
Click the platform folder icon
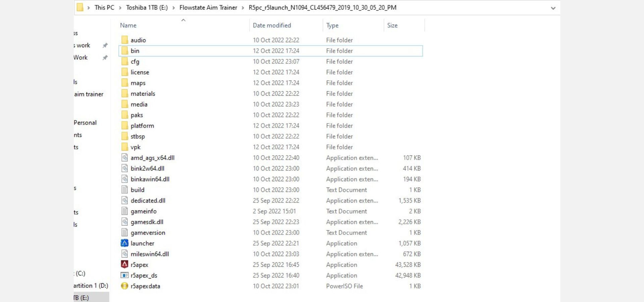pos(124,126)
